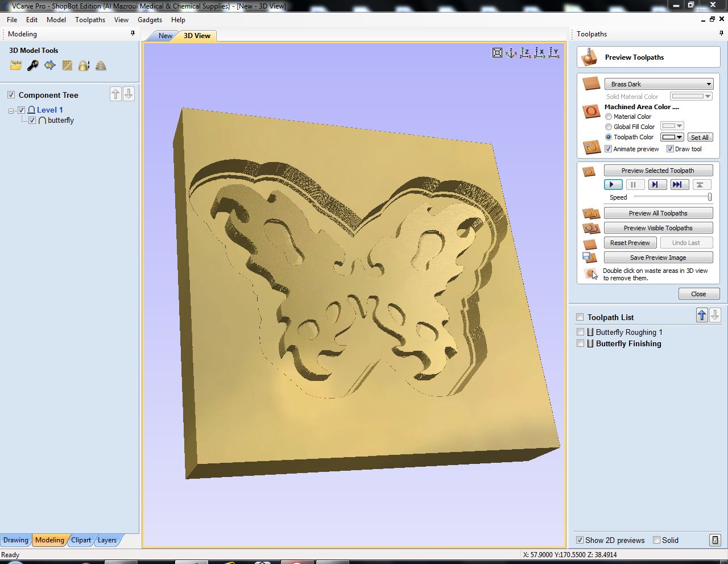This screenshot has height=564, width=728.
Task: Select the create shape from vectors tool
Action: coord(50,66)
